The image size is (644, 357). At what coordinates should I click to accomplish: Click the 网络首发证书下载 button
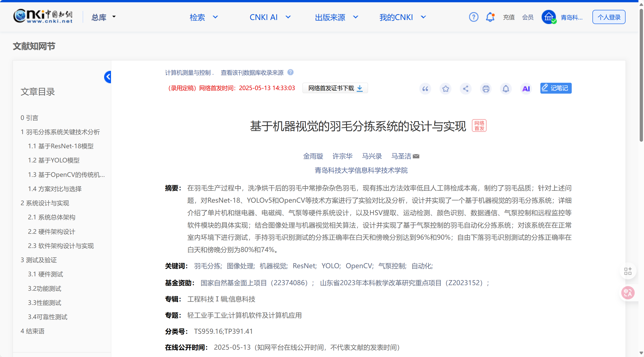pyautogui.click(x=335, y=88)
